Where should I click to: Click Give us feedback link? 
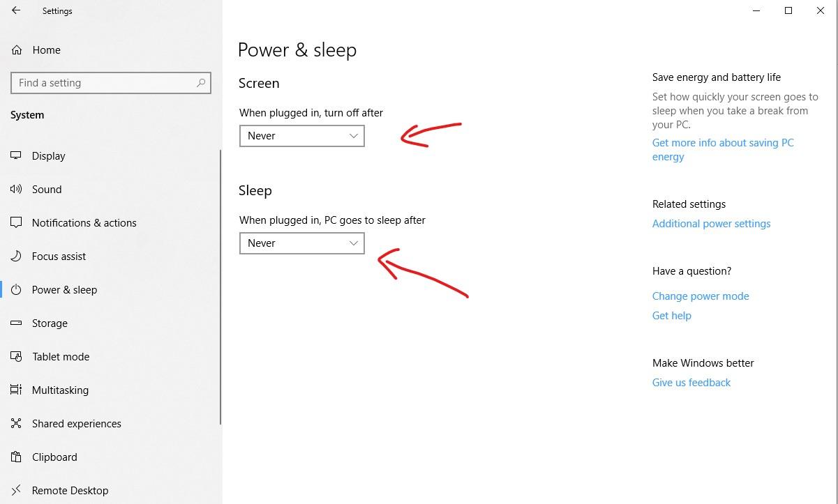(x=691, y=383)
